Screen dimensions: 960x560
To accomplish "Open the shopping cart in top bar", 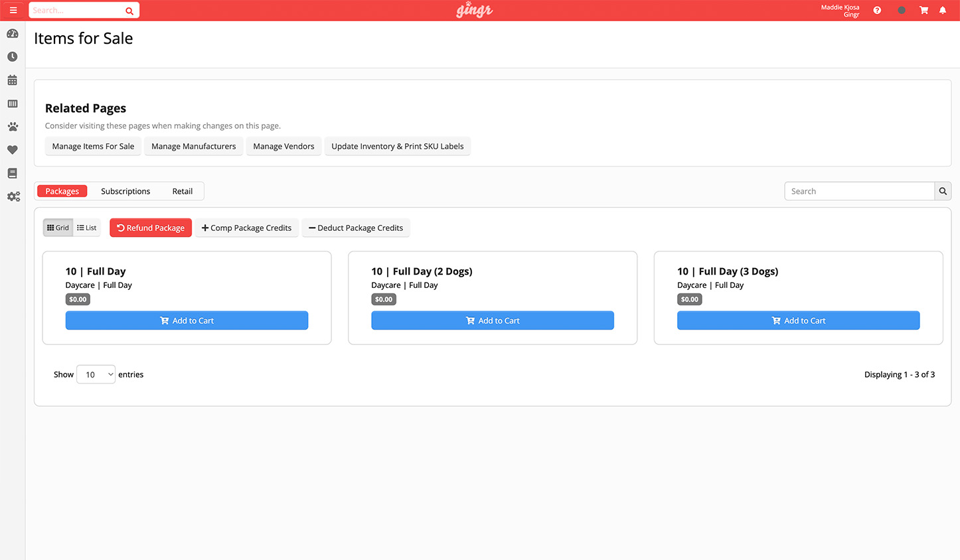I will [x=923, y=10].
